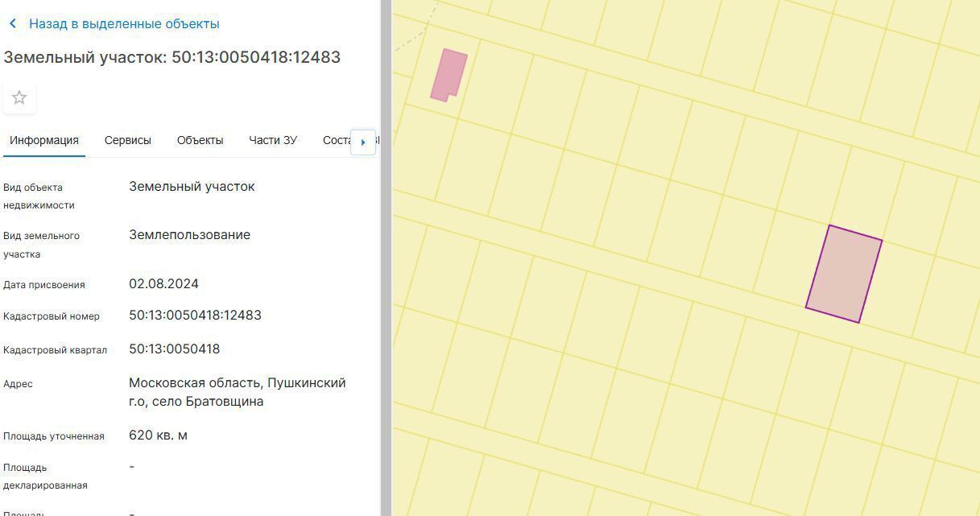Open the Объекты tab
980x516 pixels.
click(200, 140)
